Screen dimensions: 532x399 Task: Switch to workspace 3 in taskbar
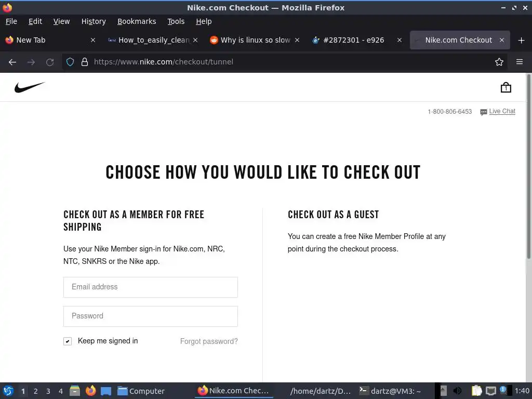point(48,391)
